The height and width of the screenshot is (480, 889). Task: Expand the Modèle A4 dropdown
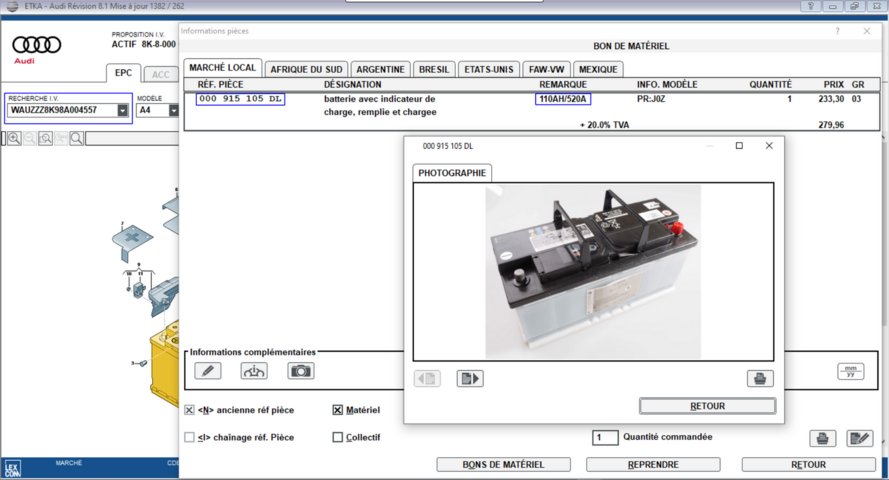click(173, 111)
